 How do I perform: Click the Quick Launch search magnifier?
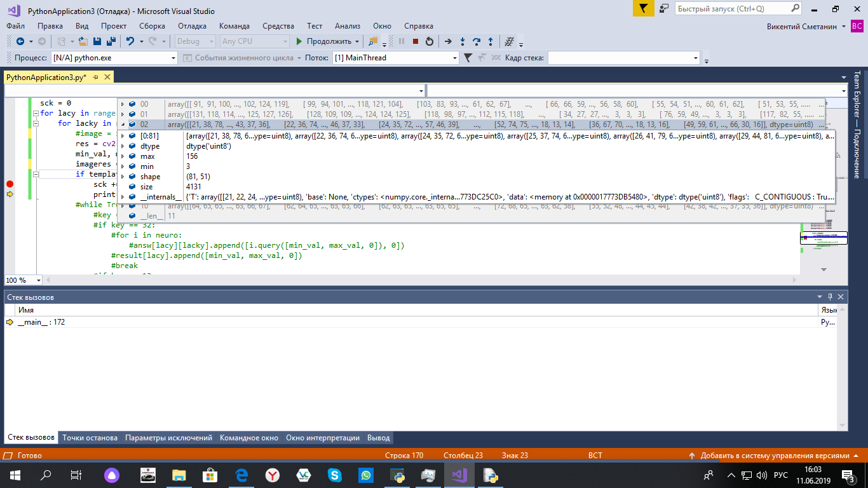796,9
